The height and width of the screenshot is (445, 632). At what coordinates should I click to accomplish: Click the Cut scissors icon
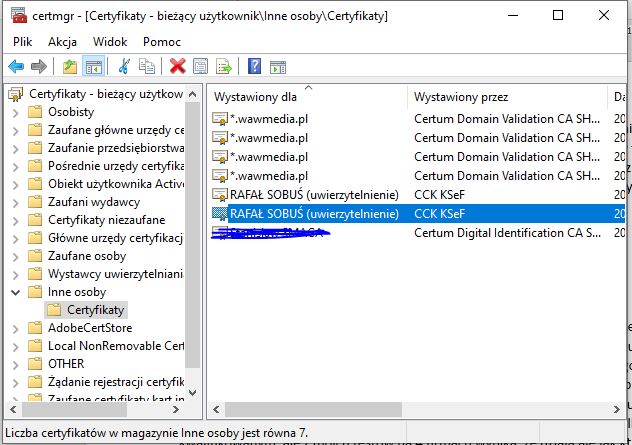click(125, 66)
